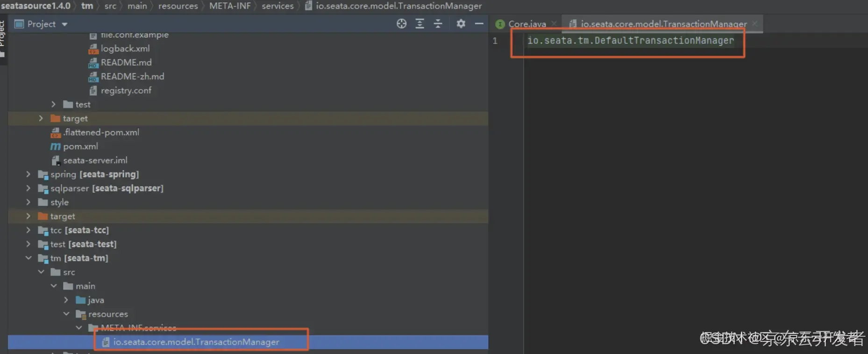
Task: Click the tm module folder icon
Action: pyautogui.click(x=43, y=258)
